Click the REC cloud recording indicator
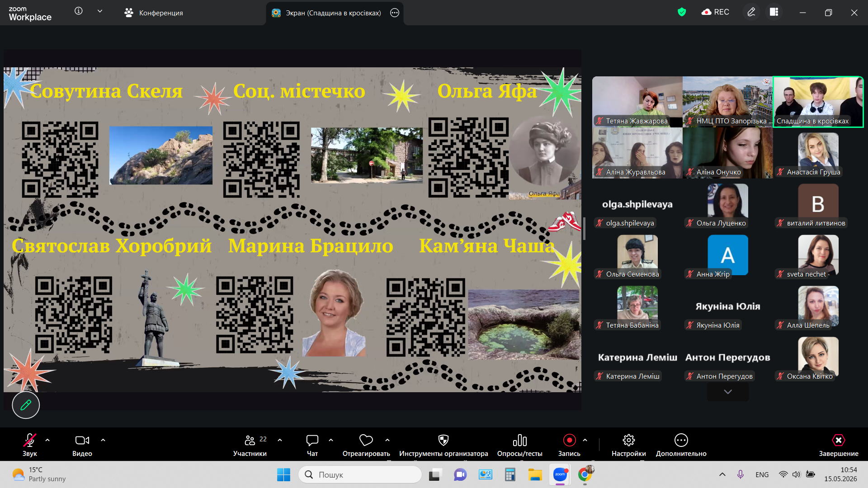This screenshot has width=868, height=488. click(715, 12)
